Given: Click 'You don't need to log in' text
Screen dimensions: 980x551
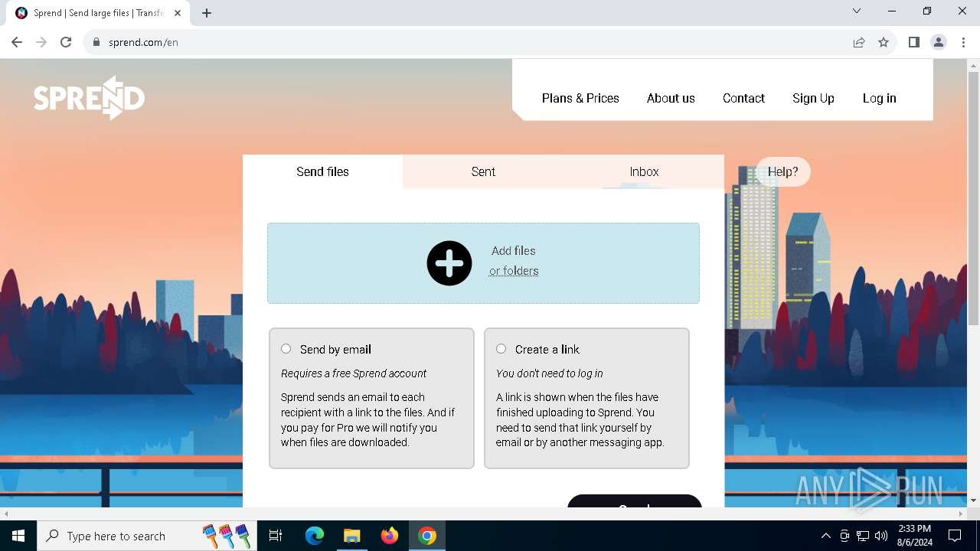Looking at the screenshot, I should click(550, 373).
